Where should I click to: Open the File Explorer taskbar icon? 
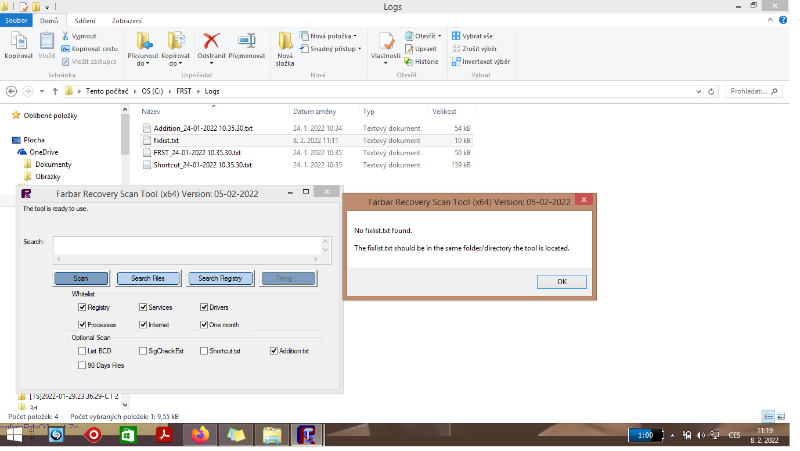click(x=272, y=435)
